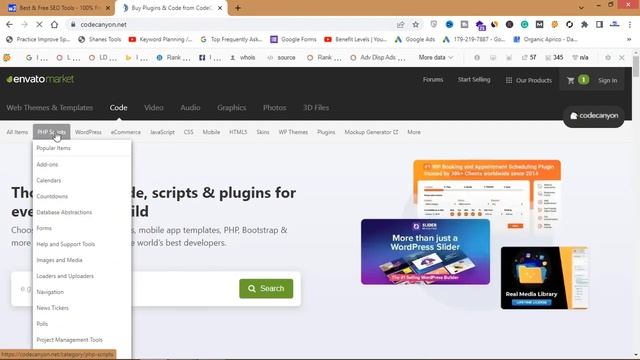This screenshot has height=360, width=640.
Task: Choose Project Management Tools entry
Action: tap(69, 340)
